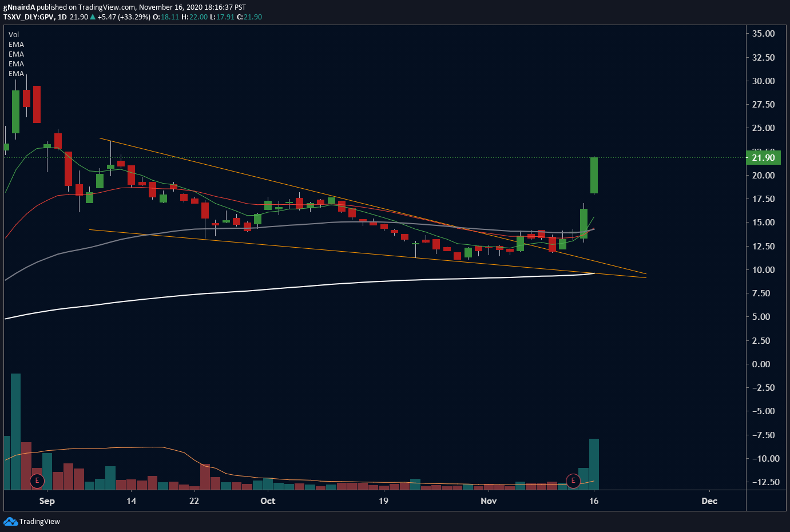
Task: Click the 5.00 price axis label
Action: coord(761,317)
